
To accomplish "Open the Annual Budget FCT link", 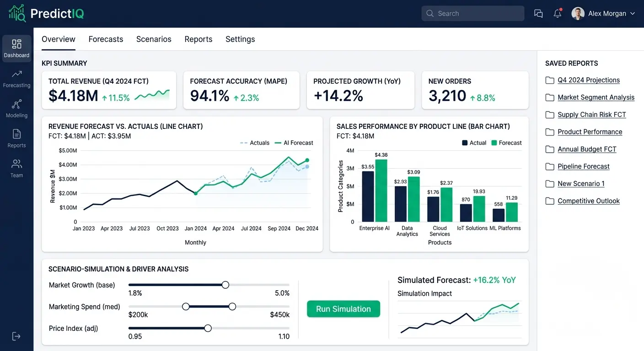I will [587, 149].
